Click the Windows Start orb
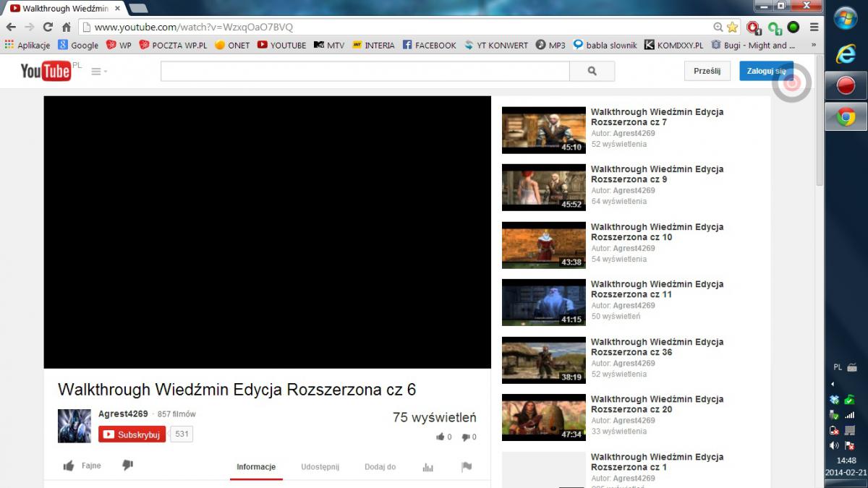Viewport: 868px width, 488px height. click(x=846, y=18)
